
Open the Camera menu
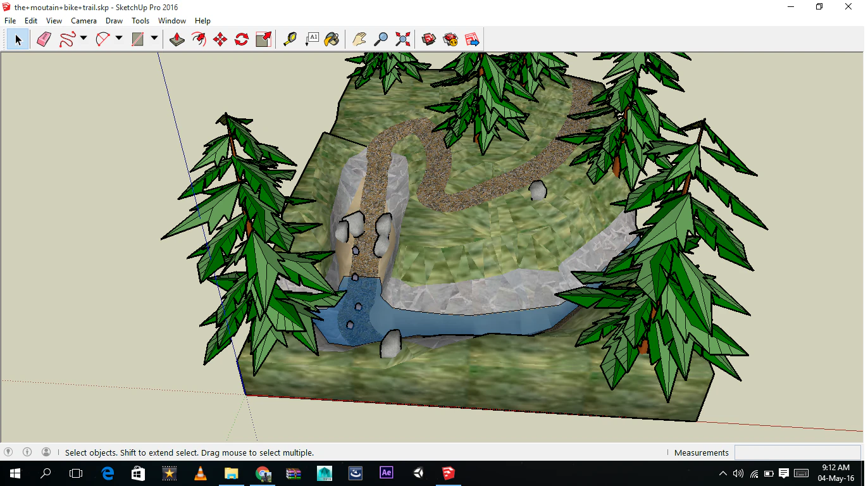tap(84, 21)
